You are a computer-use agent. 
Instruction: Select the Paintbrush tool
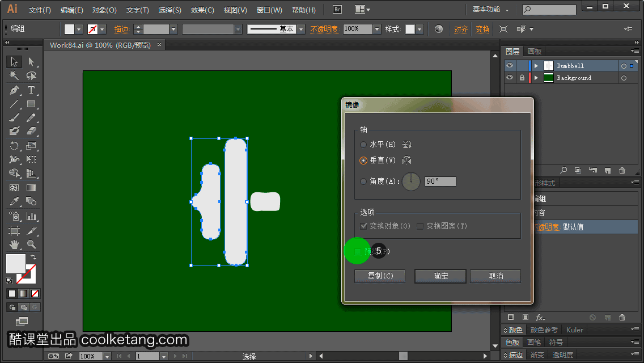(x=14, y=117)
